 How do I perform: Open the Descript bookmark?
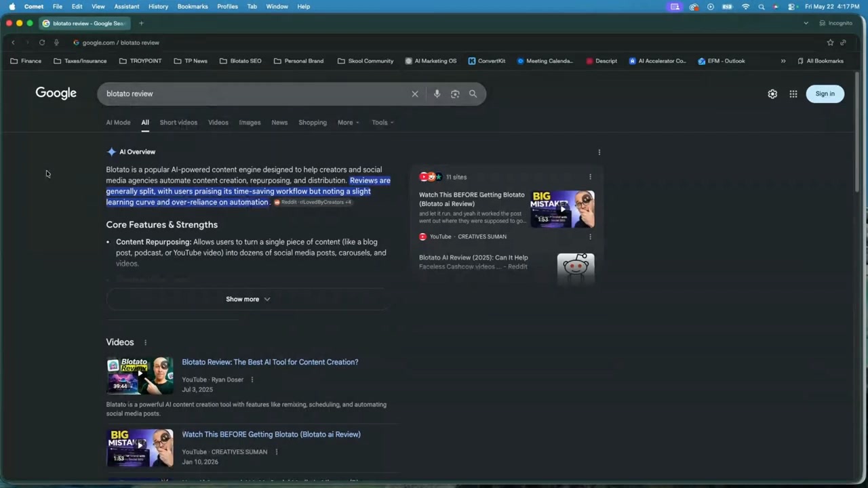(x=601, y=61)
